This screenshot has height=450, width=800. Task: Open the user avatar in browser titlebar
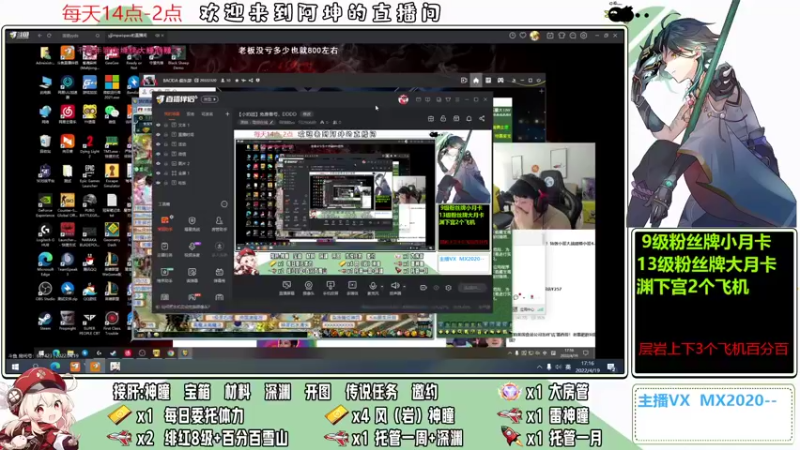pos(534,36)
